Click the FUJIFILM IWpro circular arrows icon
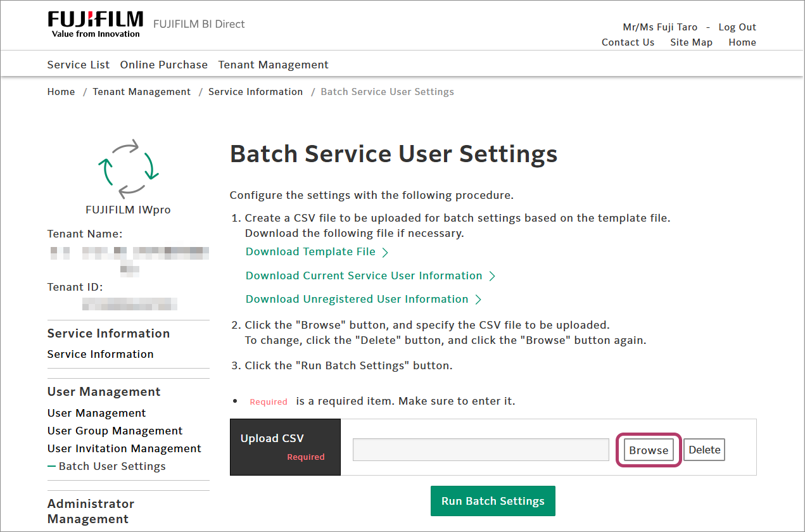 pyautogui.click(x=128, y=169)
